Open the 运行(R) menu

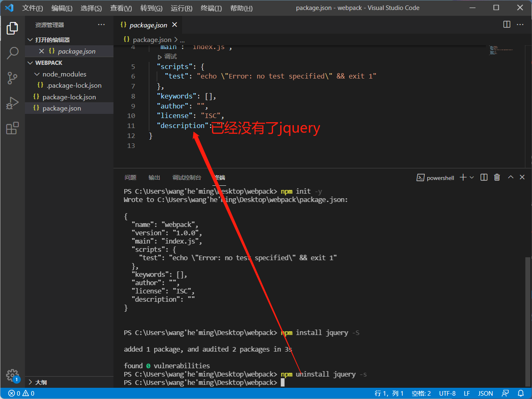tap(182, 8)
